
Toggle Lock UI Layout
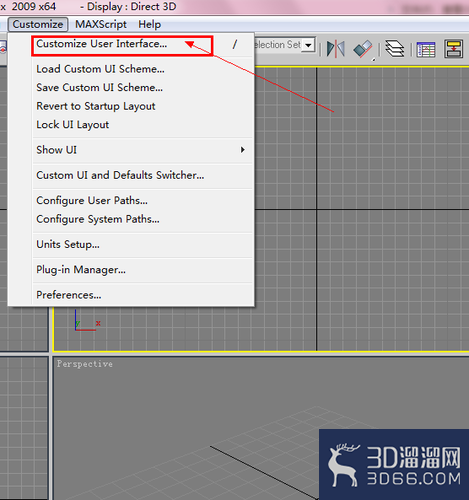pyautogui.click(x=143, y=125)
